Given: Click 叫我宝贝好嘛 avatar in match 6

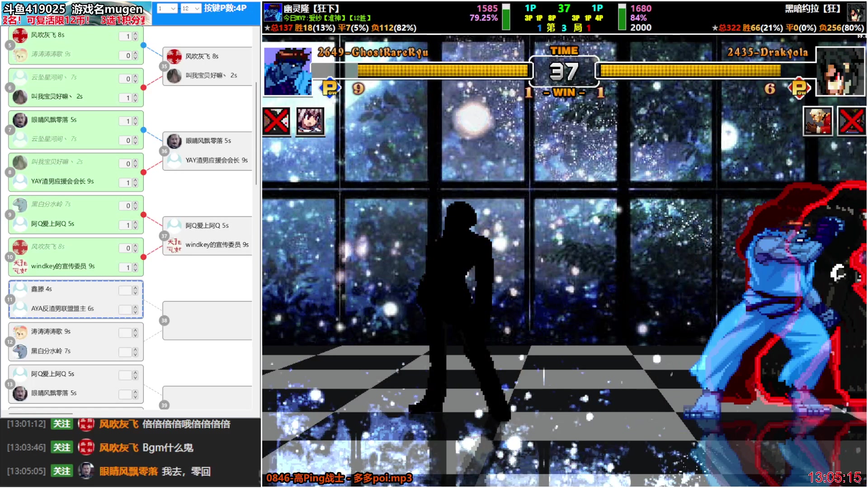Looking at the screenshot, I should tap(20, 97).
